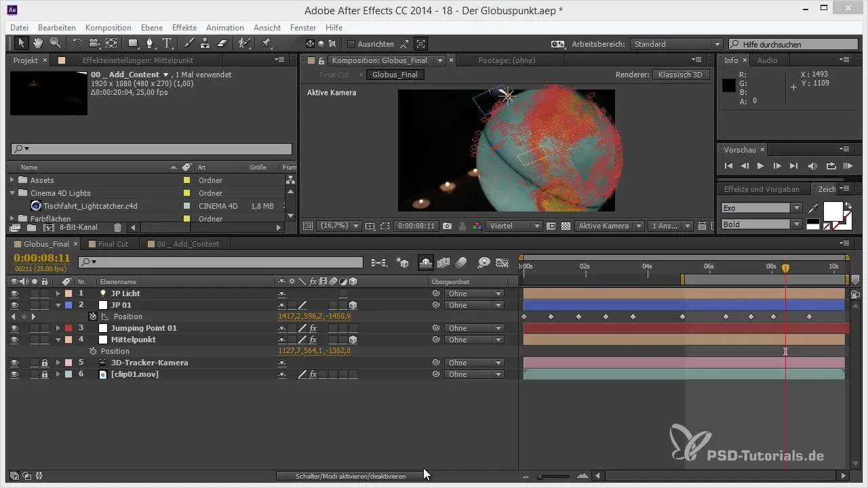This screenshot has width=868, height=488.
Task: Toggle the Position stopwatch on JP 01
Action: (93, 317)
